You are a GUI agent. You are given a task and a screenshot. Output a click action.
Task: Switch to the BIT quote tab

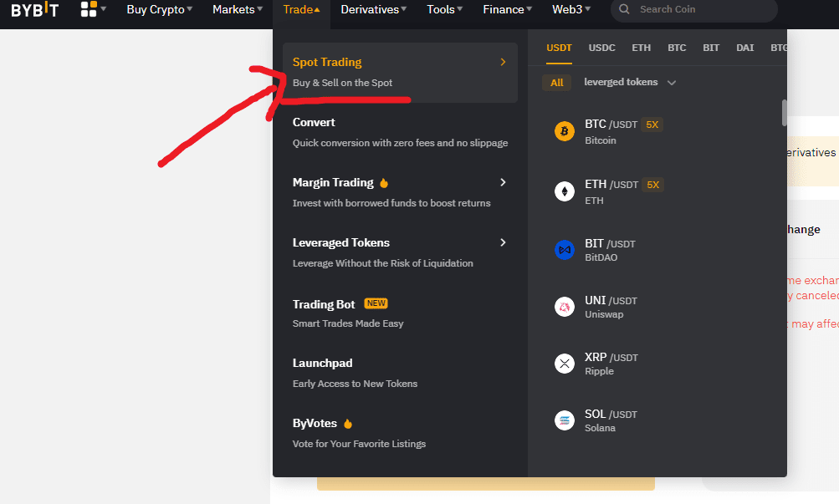[711, 48]
